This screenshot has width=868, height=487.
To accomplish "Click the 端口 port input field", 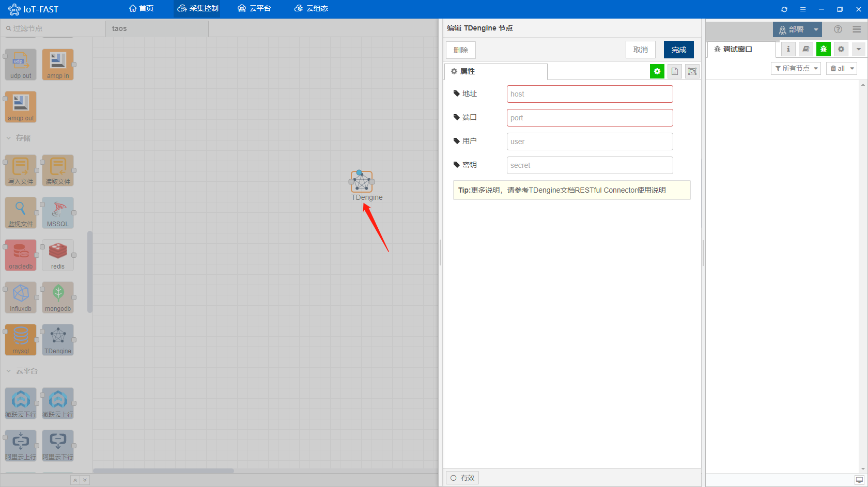I will tap(590, 118).
